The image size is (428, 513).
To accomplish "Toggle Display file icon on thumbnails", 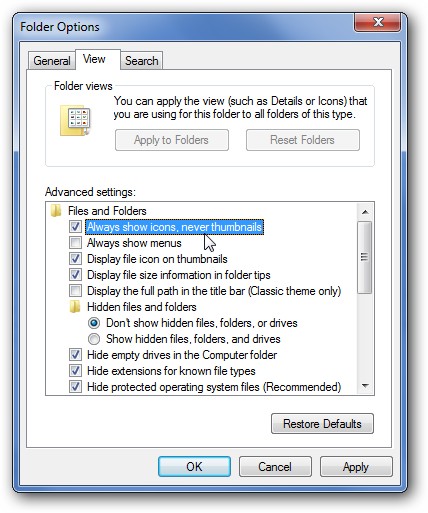I will [75, 259].
